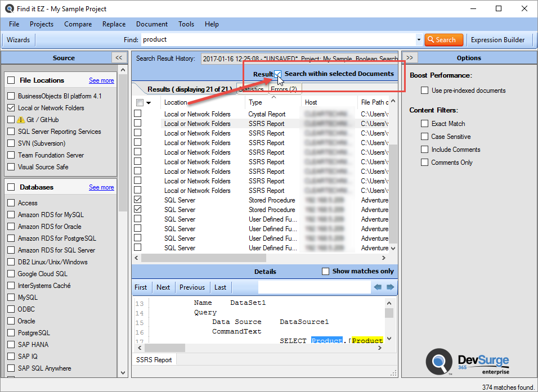The height and width of the screenshot is (392, 538).
Task: Toggle the Databases group checkbox
Action: click(11, 187)
